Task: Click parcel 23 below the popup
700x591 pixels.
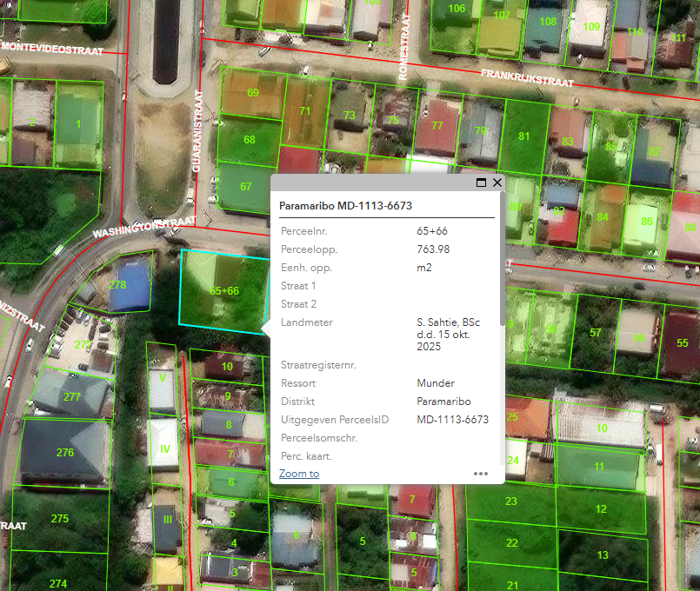Action: 511,501
